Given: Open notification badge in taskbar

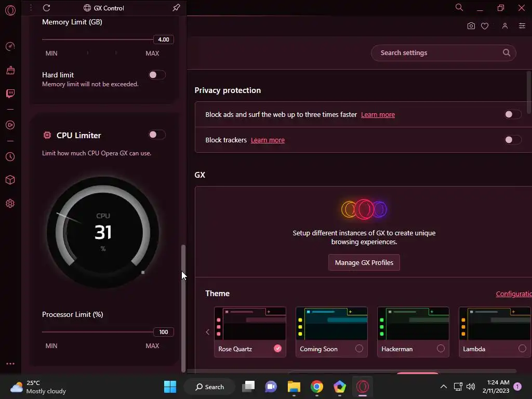Looking at the screenshot, I should tap(518, 387).
